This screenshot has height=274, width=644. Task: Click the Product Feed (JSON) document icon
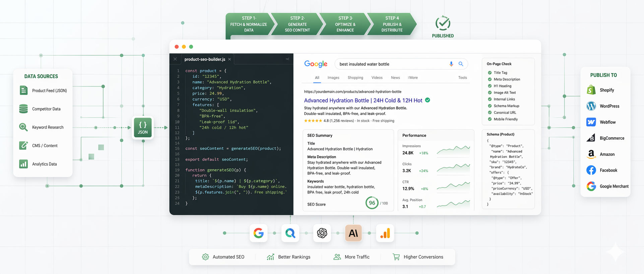(x=23, y=90)
